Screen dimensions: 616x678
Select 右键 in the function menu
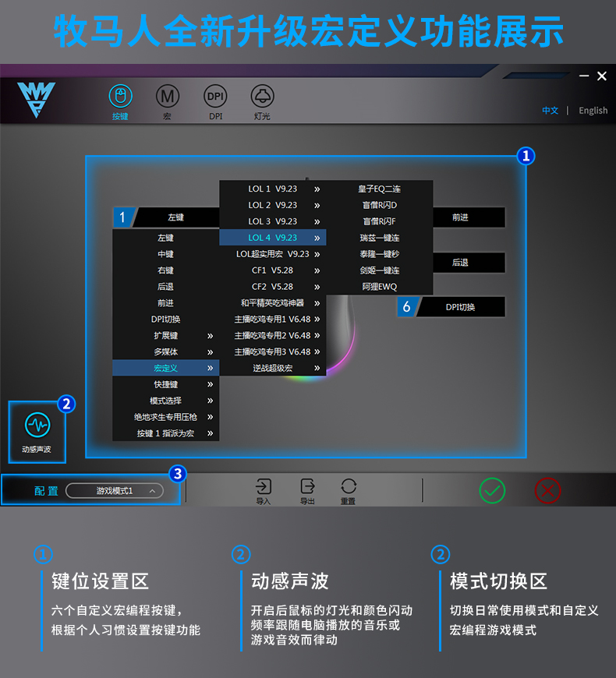pyautogui.click(x=165, y=270)
